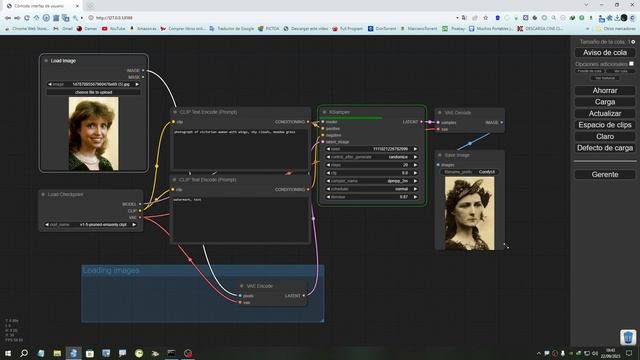Collapse the top CLIP Text Encode node dot
This screenshot has height=360, width=640.
(x=175, y=112)
